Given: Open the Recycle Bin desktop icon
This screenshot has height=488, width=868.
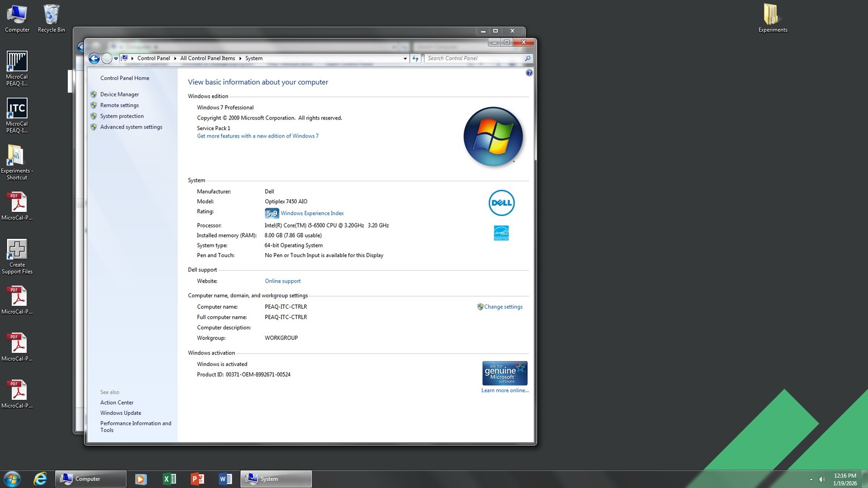Looking at the screenshot, I should click(51, 19).
